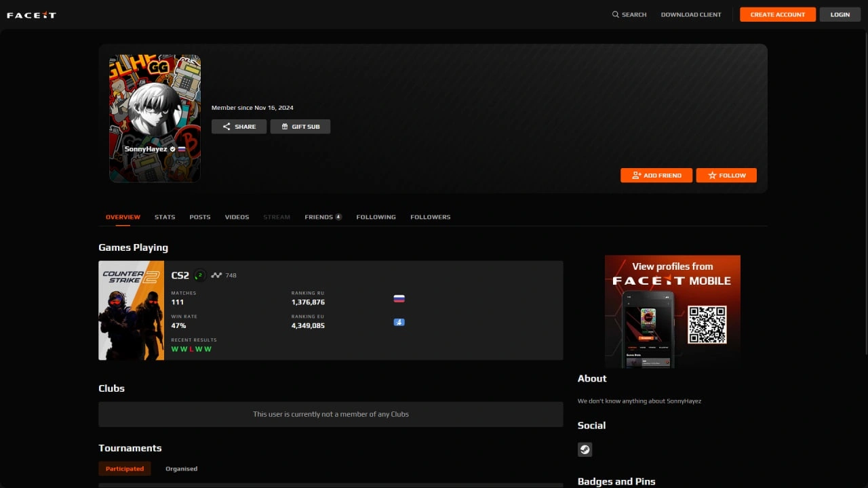Click the win rate value 47%
Viewport: 868px width, 488px height.
pyautogui.click(x=178, y=326)
